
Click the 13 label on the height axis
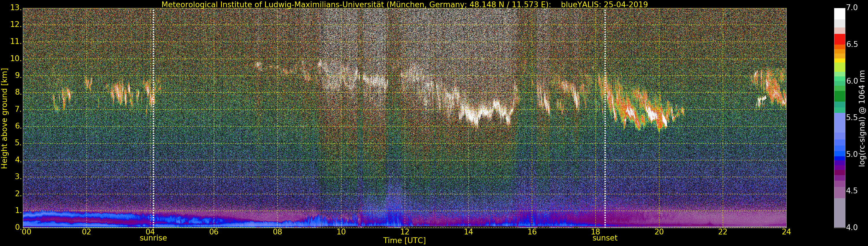tap(16, 8)
